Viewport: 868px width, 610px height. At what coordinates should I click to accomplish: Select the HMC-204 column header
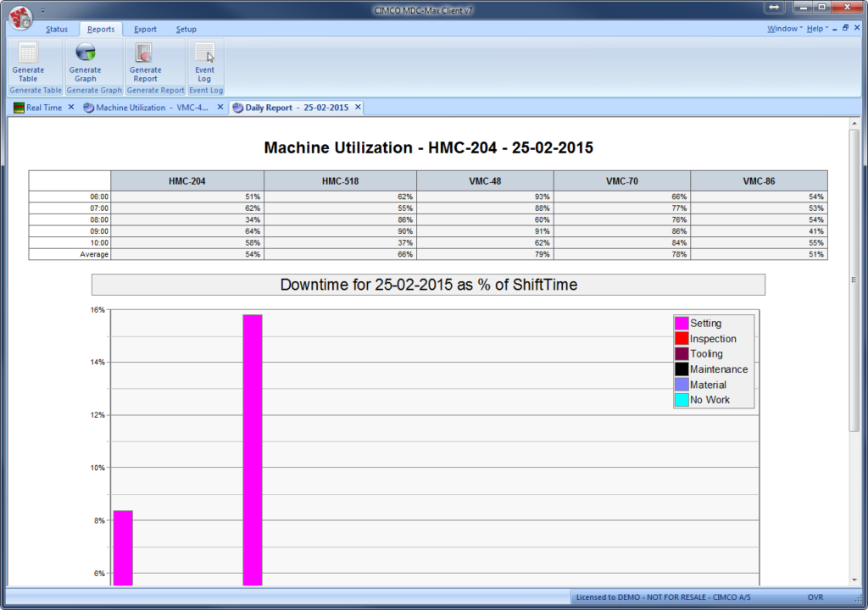click(187, 181)
